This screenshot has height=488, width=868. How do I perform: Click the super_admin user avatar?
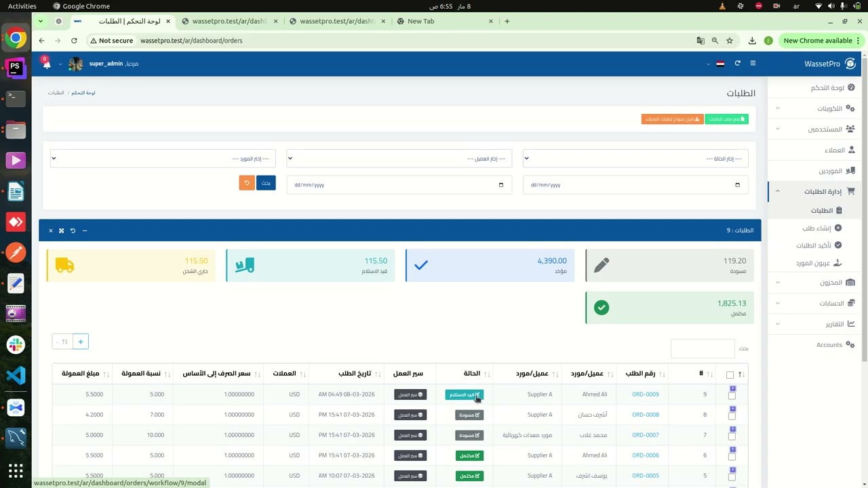pos(75,64)
